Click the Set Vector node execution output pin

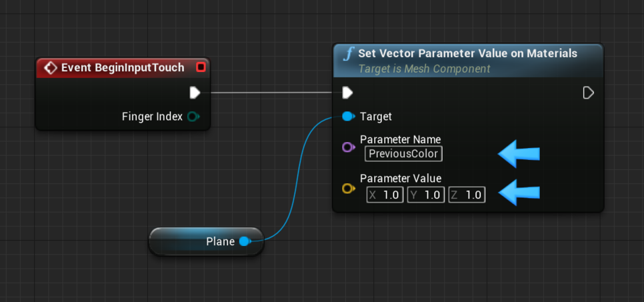click(x=589, y=93)
